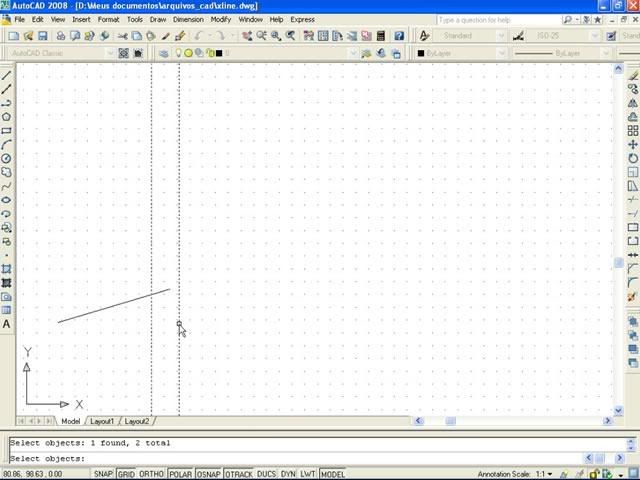Image resolution: width=640 pixels, height=480 pixels.
Task: Open the layer list dropdown
Action: click(352, 53)
